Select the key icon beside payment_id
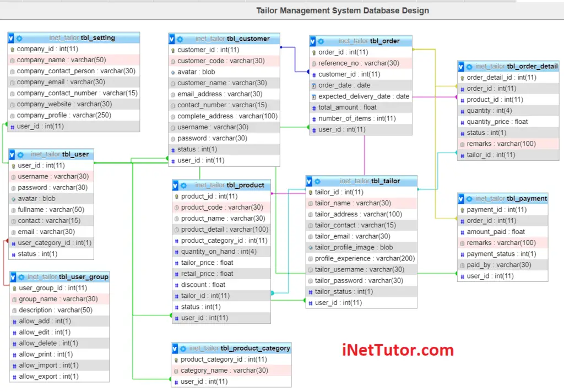This screenshot has width=564, height=392. click(463, 210)
